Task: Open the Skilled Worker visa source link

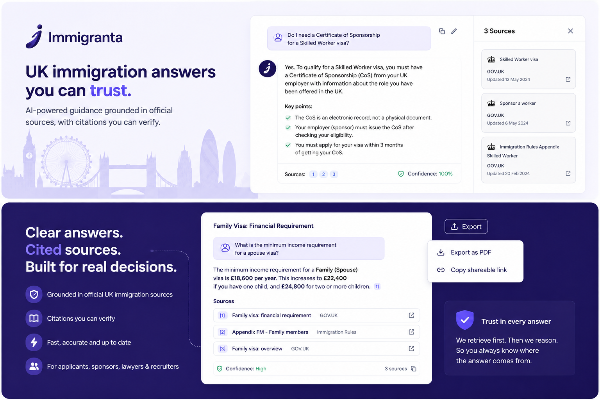Action: click(x=568, y=79)
